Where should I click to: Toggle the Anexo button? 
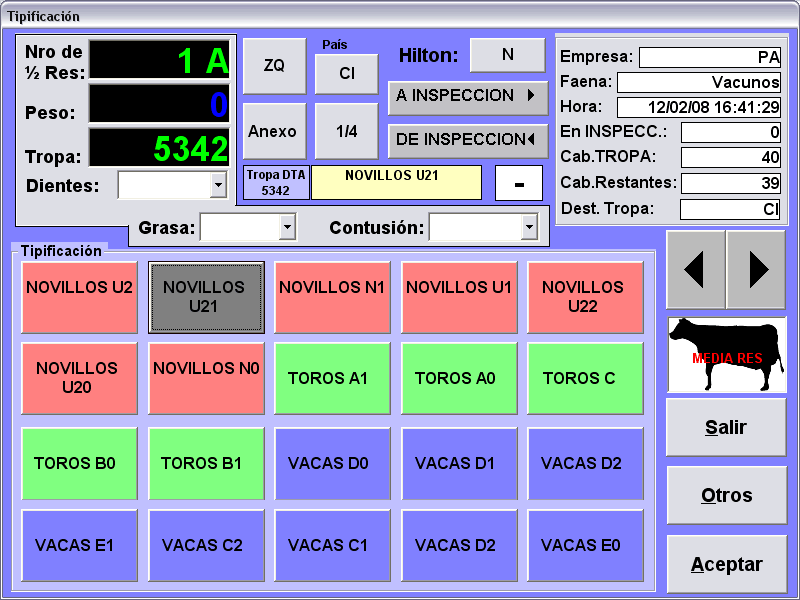[273, 131]
